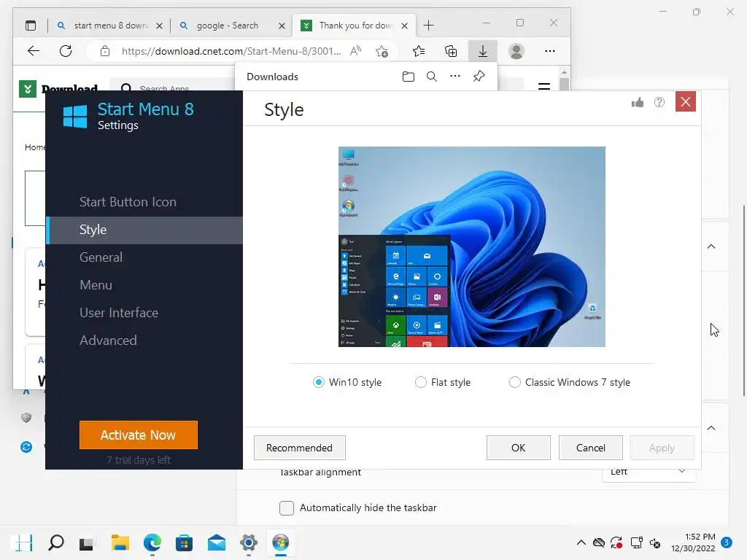Image resolution: width=747 pixels, height=560 pixels.
Task: Click the Edge address bar URL
Action: tap(231, 51)
